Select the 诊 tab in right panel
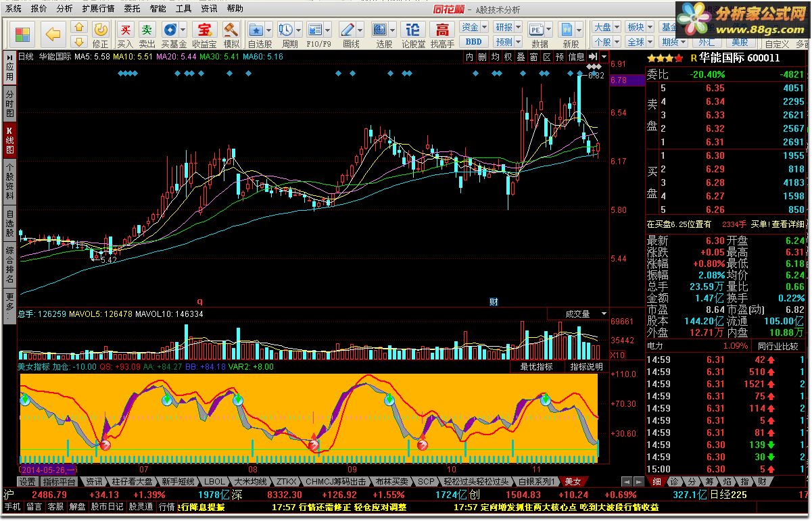The height and width of the screenshot is (521, 812). point(673,482)
